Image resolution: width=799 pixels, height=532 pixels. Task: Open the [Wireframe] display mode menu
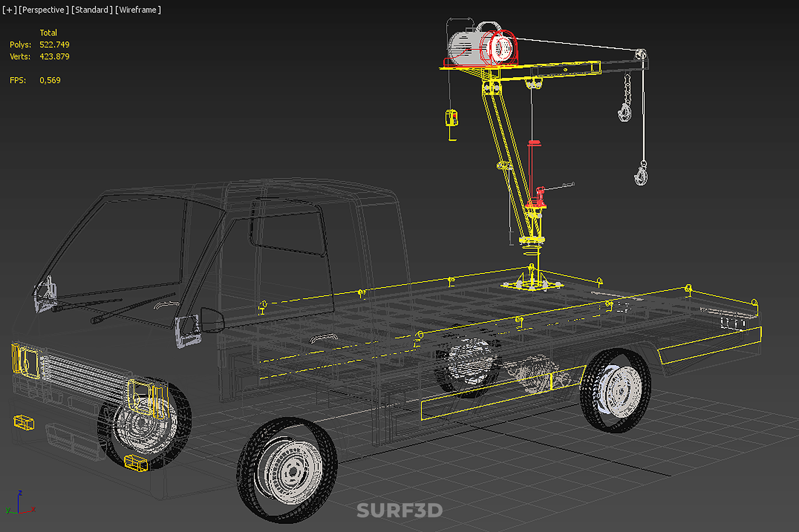pos(138,10)
